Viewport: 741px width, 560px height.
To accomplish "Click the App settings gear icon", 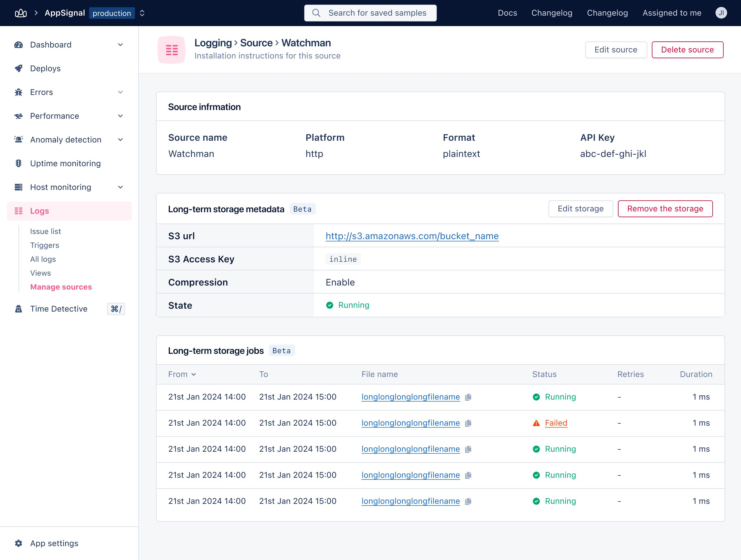I will click(x=19, y=543).
